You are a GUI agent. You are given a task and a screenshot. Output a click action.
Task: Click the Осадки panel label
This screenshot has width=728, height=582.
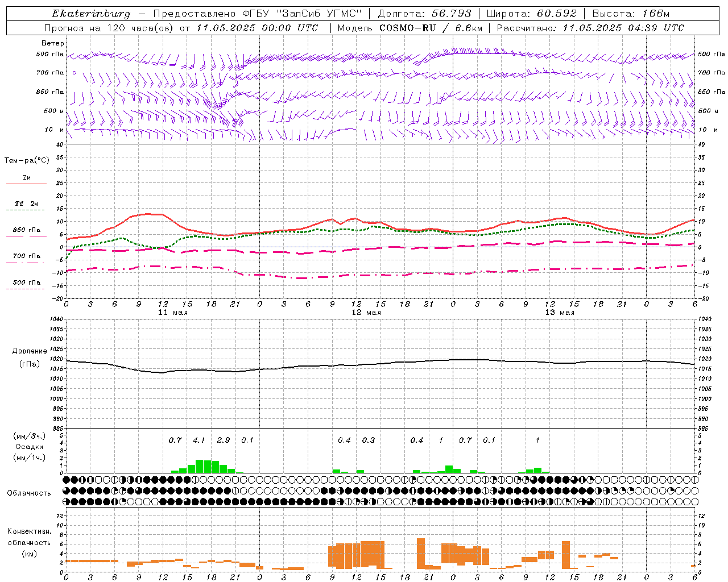(30, 447)
